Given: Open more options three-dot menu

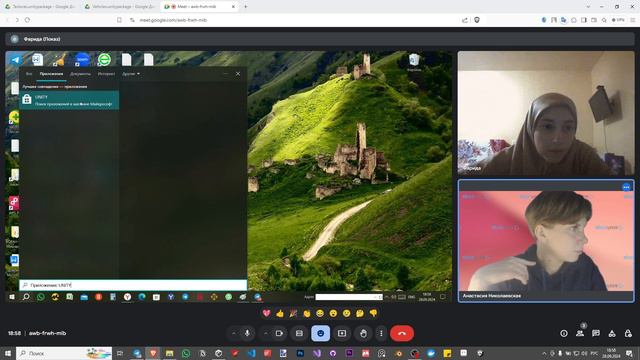Looking at the screenshot, I should coord(381,333).
